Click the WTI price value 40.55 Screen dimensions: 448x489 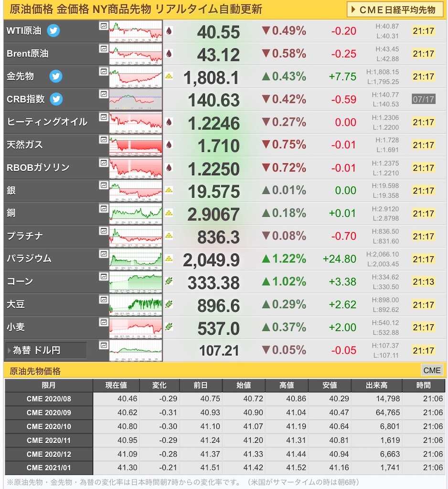(x=218, y=32)
